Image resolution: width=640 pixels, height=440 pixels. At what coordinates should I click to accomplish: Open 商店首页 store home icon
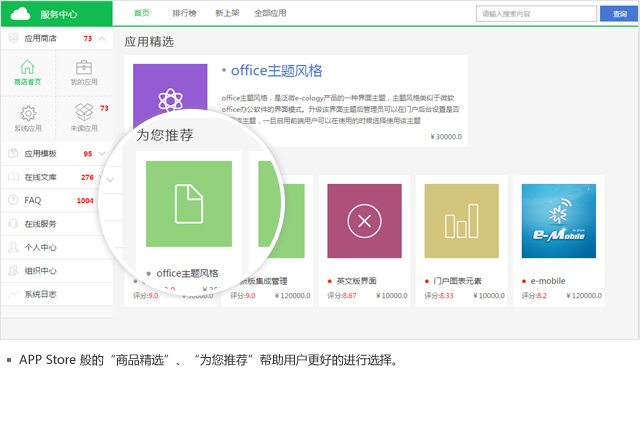click(x=28, y=68)
